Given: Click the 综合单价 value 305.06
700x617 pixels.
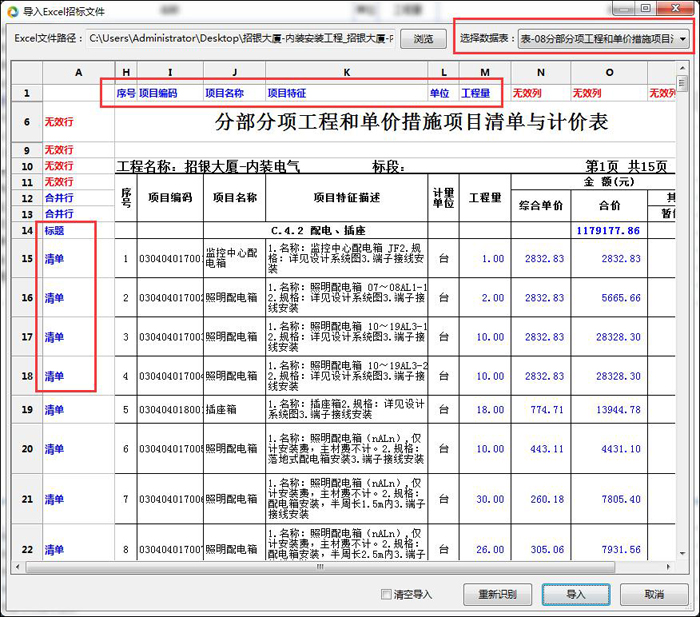Looking at the screenshot, I should 547,550.
